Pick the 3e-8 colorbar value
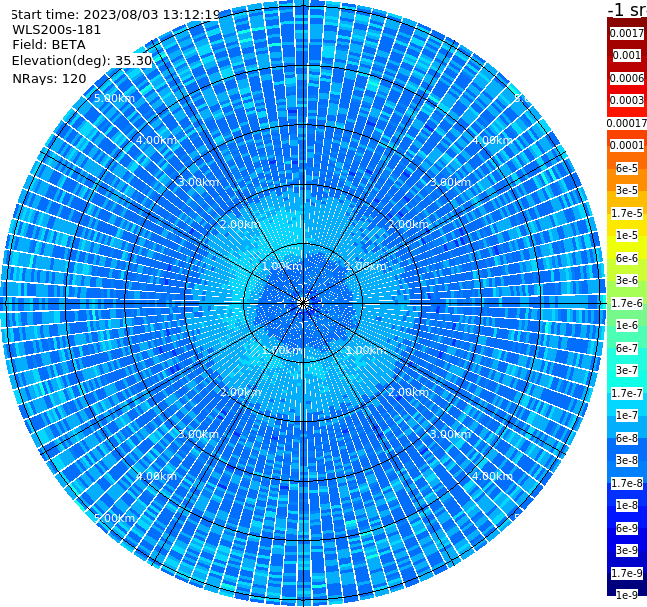 point(627,460)
